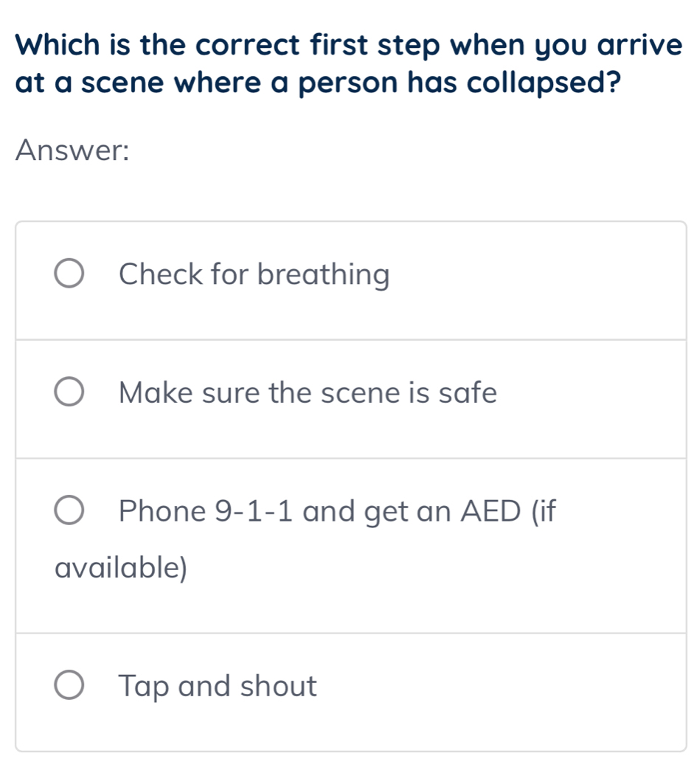Mark the "Phone 9-1-1 and get an AED" radio button
The height and width of the screenshot is (784, 694).
(x=72, y=510)
